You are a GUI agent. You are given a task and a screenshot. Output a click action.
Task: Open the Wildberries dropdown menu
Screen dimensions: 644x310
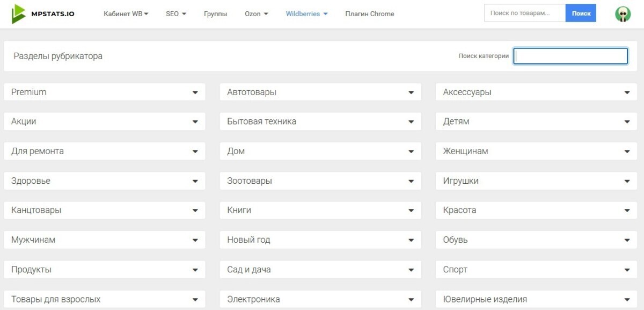click(x=306, y=14)
